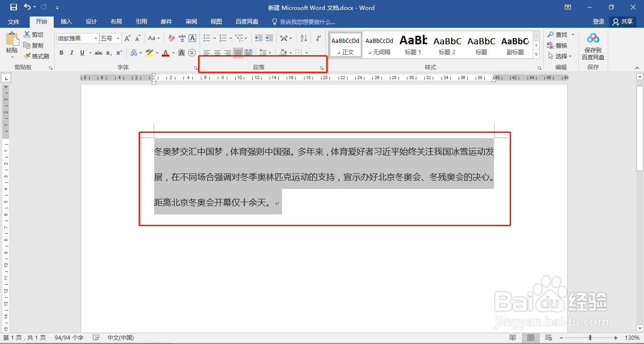Select the Format Painter (格式刷) tool
The height and width of the screenshot is (344, 644).
tap(36, 56)
